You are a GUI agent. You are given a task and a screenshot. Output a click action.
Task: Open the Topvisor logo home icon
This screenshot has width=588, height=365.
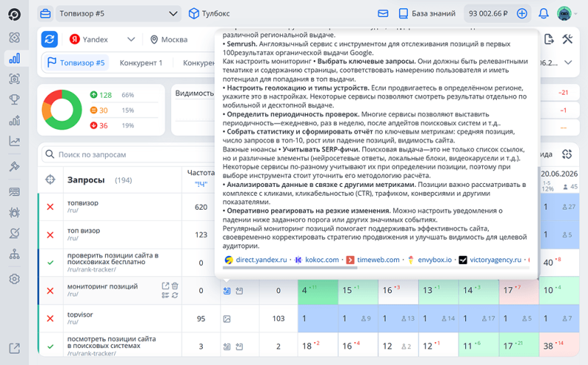coord(14,15)
